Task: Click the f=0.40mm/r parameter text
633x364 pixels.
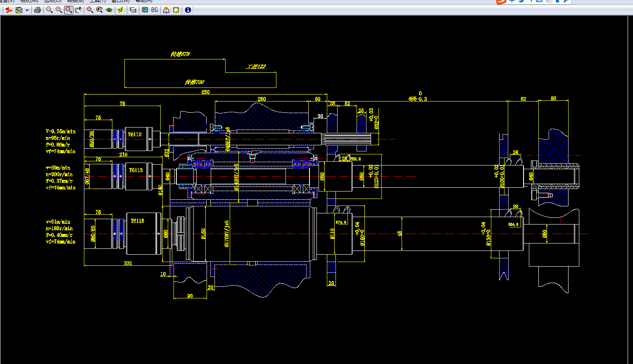Action: point(59,235)
